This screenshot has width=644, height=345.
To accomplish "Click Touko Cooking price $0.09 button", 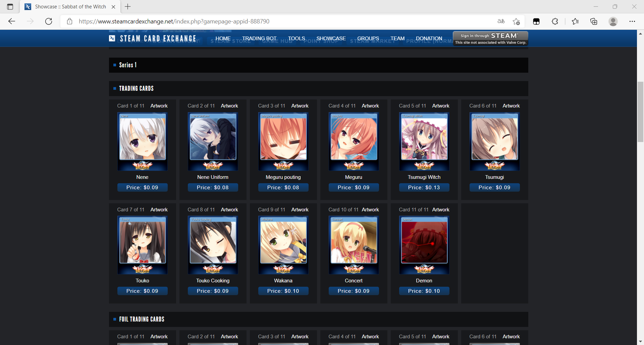I will [x=213, y=291].
